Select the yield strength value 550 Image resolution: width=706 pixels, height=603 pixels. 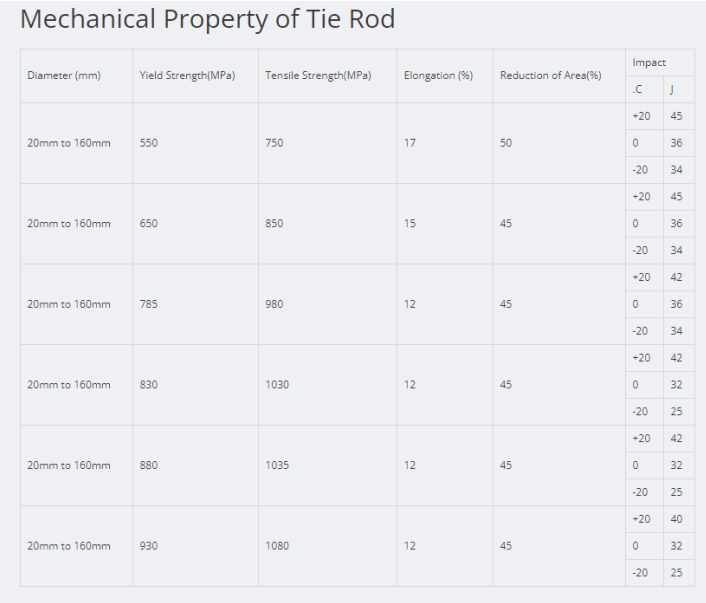point(149,143)
